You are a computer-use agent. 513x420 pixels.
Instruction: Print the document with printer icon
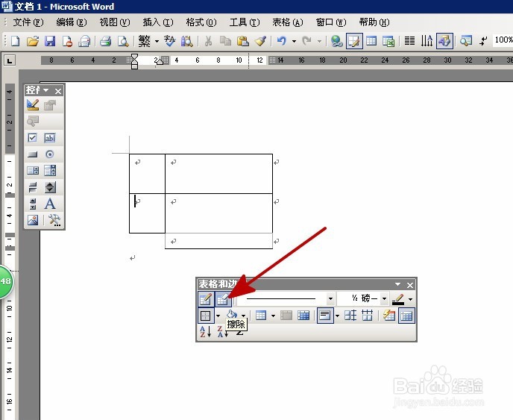click(105, 41)
